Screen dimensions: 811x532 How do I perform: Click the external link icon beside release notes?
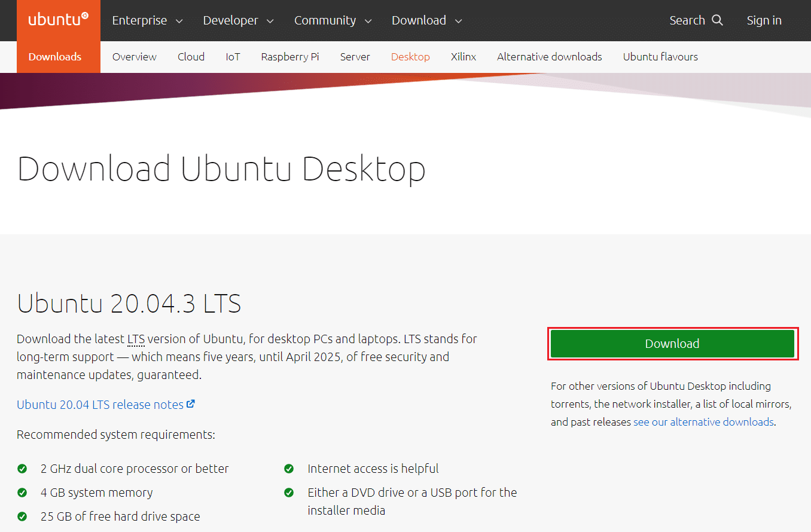click(191, 403)
